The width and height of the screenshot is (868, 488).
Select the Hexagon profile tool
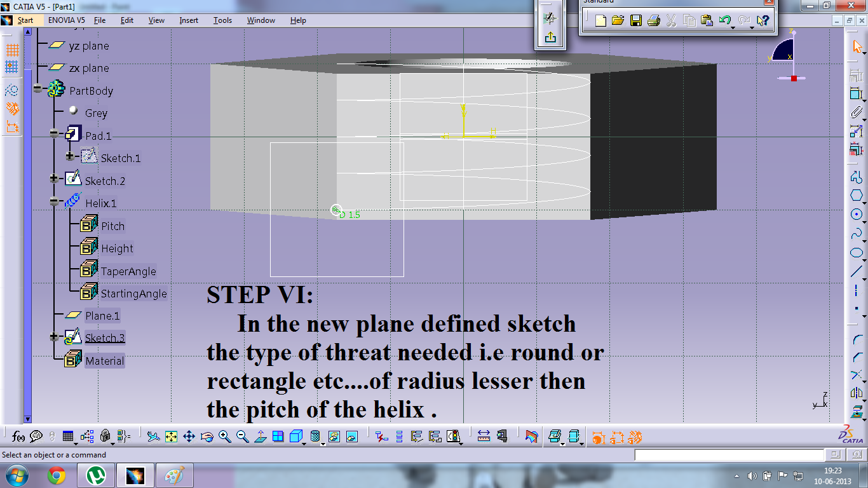(857, 195)
